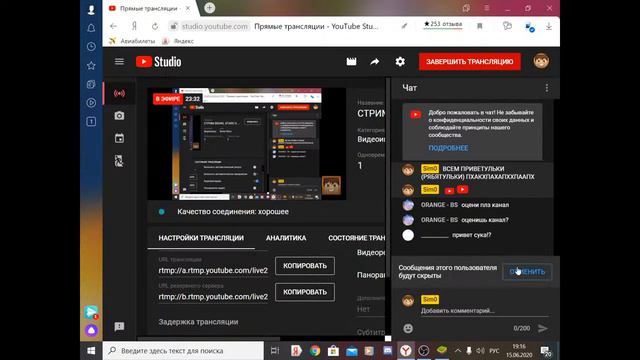
Task: Click the Добавить комментарий chat input
Action: pyautogui.click(x=484, y=311)
